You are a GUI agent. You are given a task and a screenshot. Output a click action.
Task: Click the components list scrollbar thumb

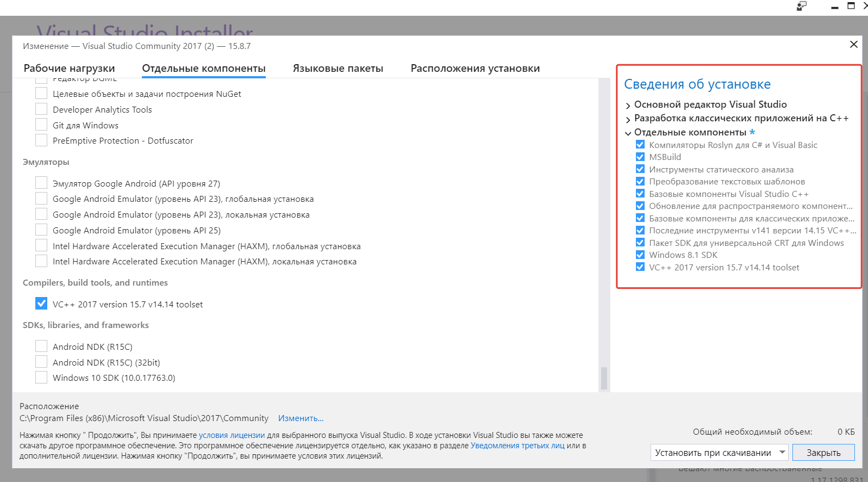click(604, 379)
